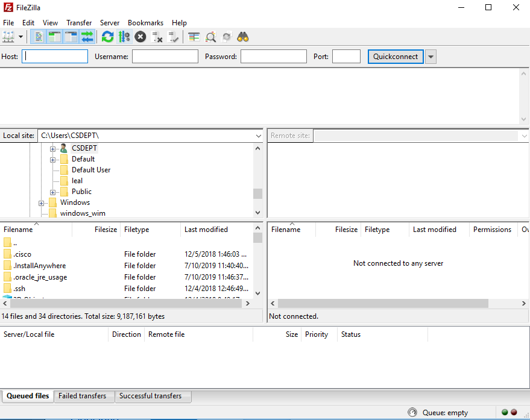This screenshot has width=530, height=420.
Task: Cancel the current operation
Action: click(140, 37)
